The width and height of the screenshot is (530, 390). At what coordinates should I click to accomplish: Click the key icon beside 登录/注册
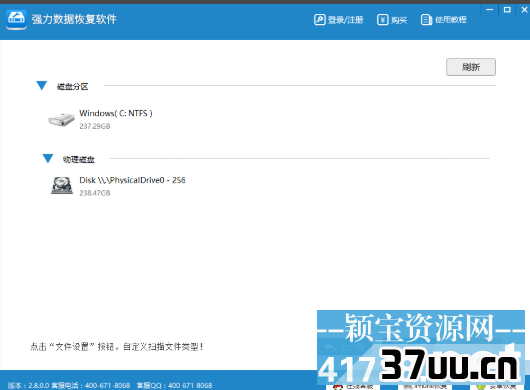[x=319, y=20]
